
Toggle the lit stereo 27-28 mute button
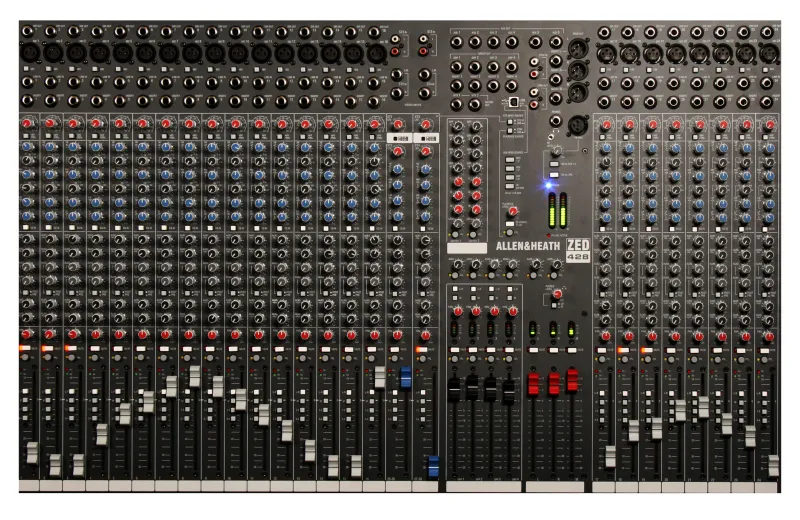[x=421, y=350]
